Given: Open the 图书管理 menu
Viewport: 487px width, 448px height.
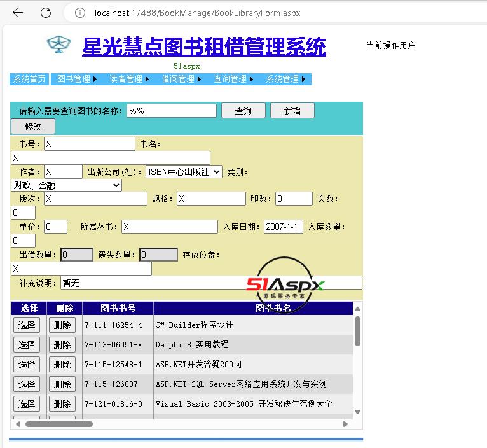Looking at the screenshot, I should pos(77,79).
